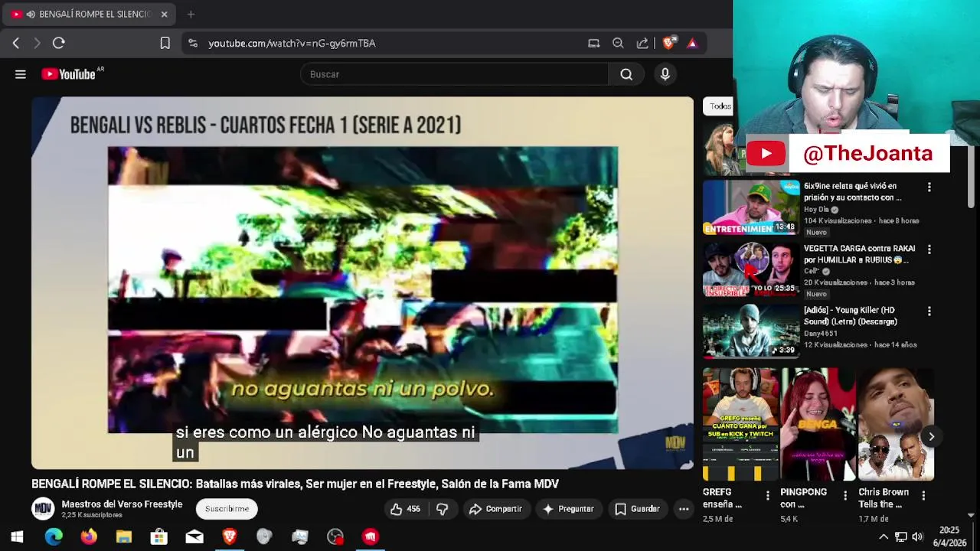Open File Explorer from the taskbar
This screenshot has width=980, height=551.
124,537
